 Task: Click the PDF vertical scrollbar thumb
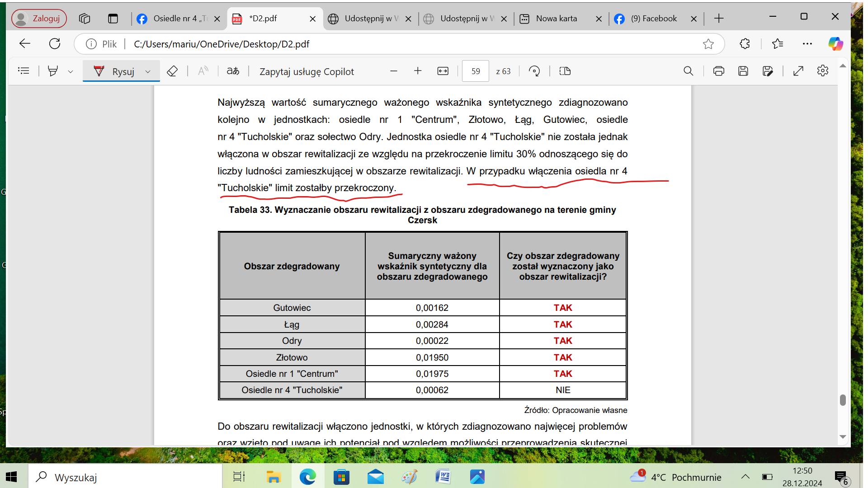point(843,400)
